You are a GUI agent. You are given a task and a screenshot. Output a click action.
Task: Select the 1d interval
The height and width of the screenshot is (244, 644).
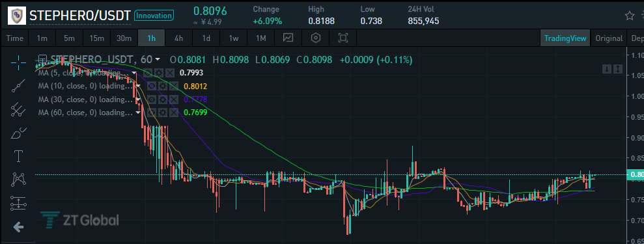[x=206, y=38]
